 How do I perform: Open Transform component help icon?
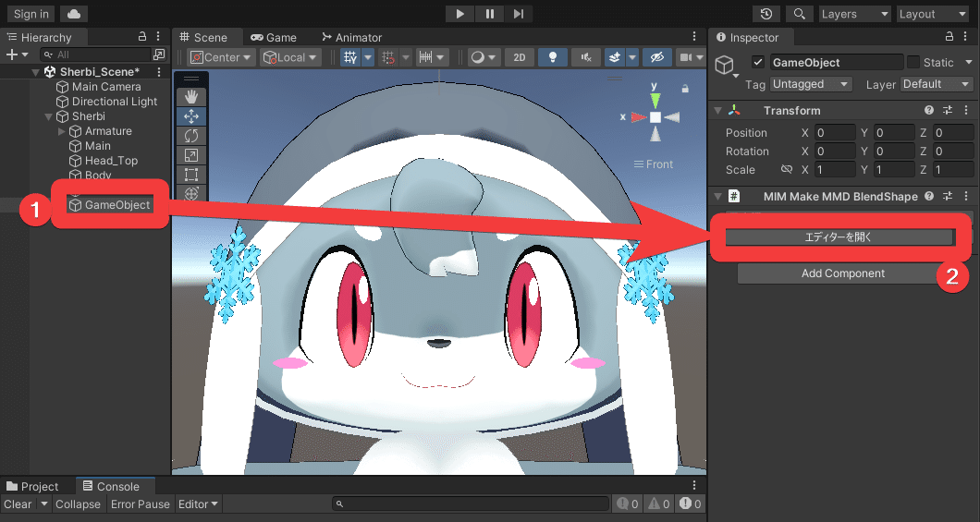pyautogui.click(x=929, y=111)
